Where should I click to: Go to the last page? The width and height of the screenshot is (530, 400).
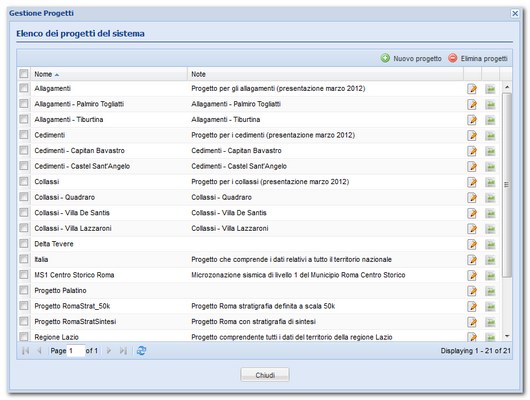[123, 351]
